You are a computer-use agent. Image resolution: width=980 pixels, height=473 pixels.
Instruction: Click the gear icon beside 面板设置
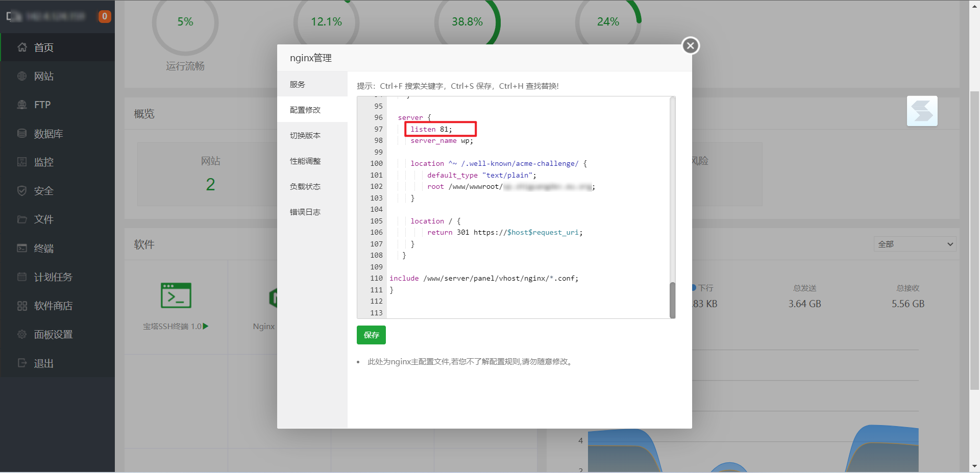tap(22, 334)
